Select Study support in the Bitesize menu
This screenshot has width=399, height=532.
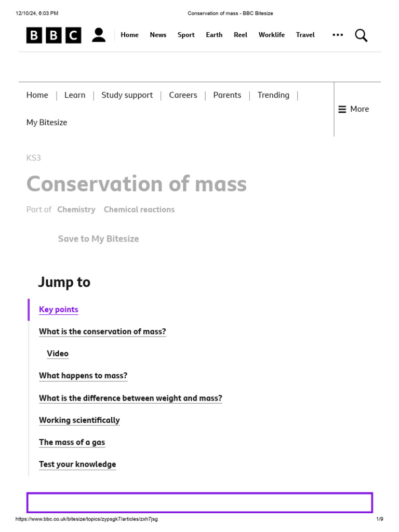pyautogui.click(x=127, y=95)
